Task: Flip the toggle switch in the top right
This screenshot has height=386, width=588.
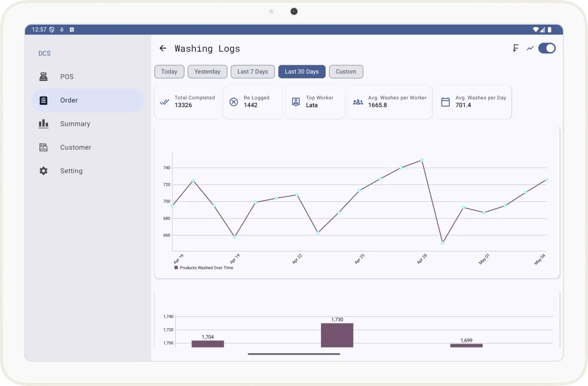Action: pyautogui.click(x=547, y=48)
